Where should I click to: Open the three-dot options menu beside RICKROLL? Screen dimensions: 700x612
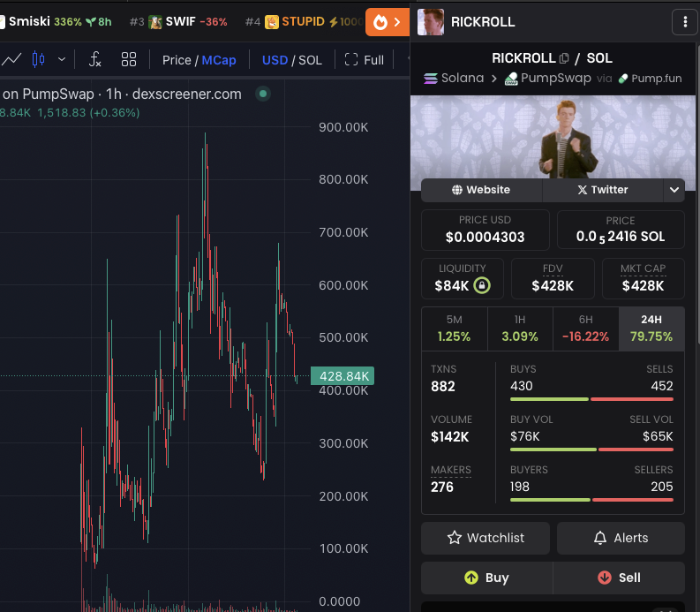click(685, 22)
